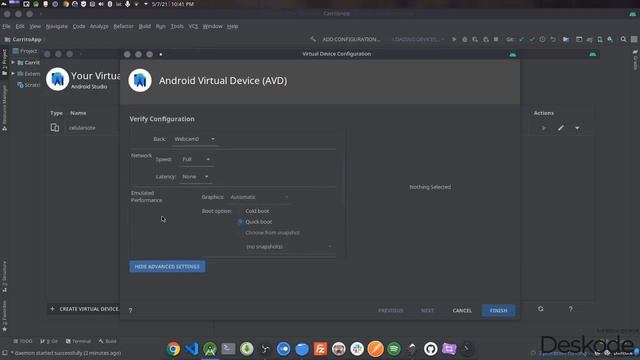
Task: Click Hide Advanced Settings button
Action: point(167,267)
